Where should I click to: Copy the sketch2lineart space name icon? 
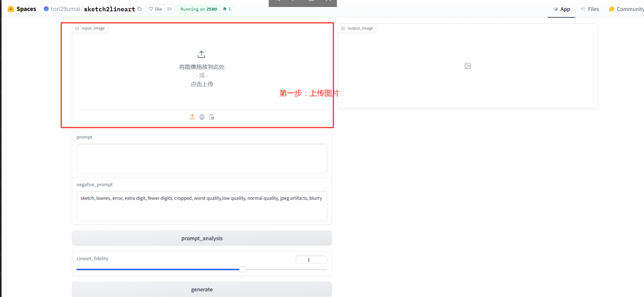point(140,9)
